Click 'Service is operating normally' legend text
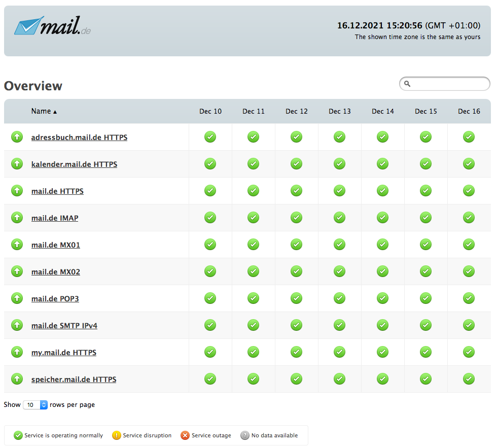Screen dimensions: 496x448 (63, 435)
